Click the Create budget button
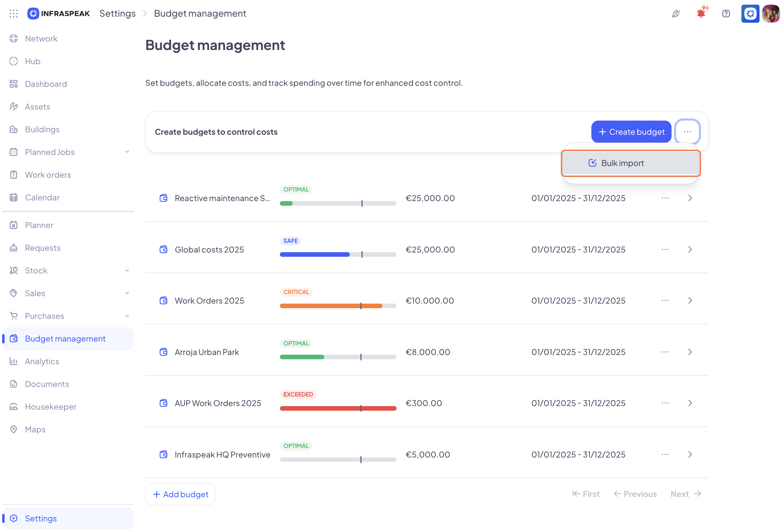The width and height of the screenshot is (784, 532). click(x=631, y=132)
